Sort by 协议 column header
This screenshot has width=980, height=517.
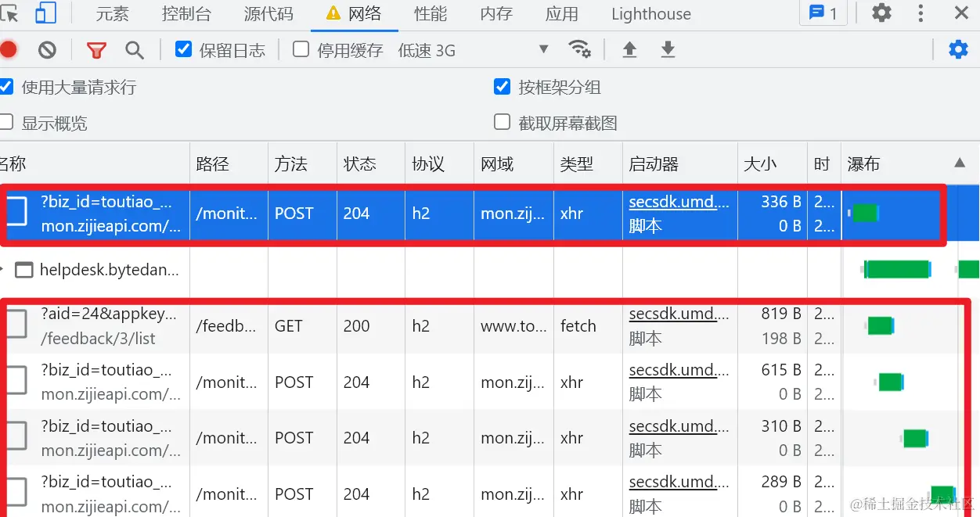coord(439,163)
